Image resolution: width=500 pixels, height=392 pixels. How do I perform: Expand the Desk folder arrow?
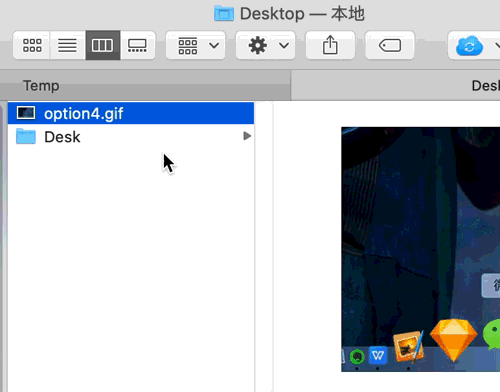click(x=247, y=136)
